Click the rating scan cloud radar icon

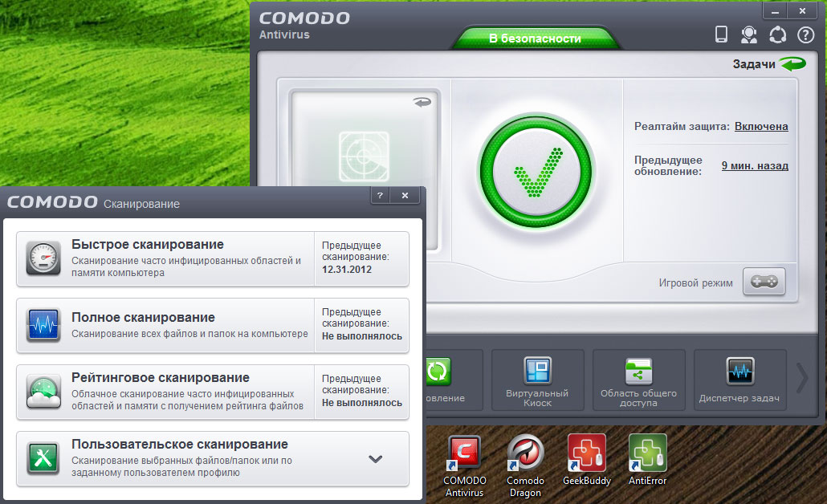click(x=43, y=392)
